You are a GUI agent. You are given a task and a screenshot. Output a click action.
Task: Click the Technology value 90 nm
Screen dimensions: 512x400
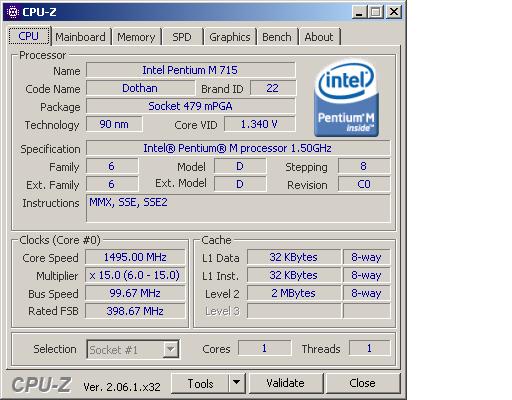pos(114,124)
